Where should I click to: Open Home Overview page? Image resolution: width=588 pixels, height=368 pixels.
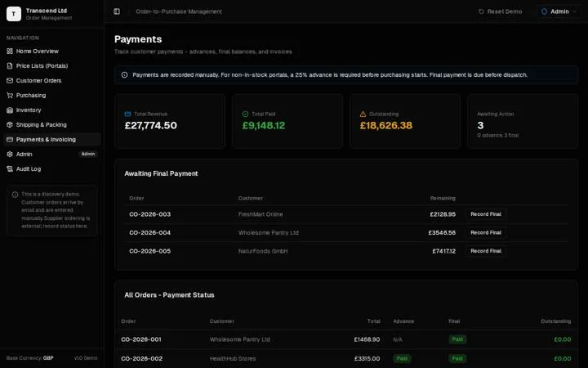point(51,51)
